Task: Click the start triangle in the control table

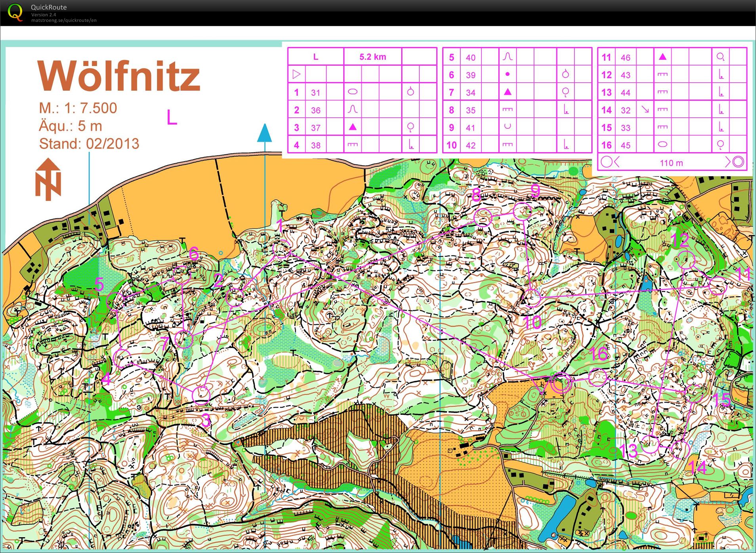Action: pyautogui.click(x=296, y=74)
